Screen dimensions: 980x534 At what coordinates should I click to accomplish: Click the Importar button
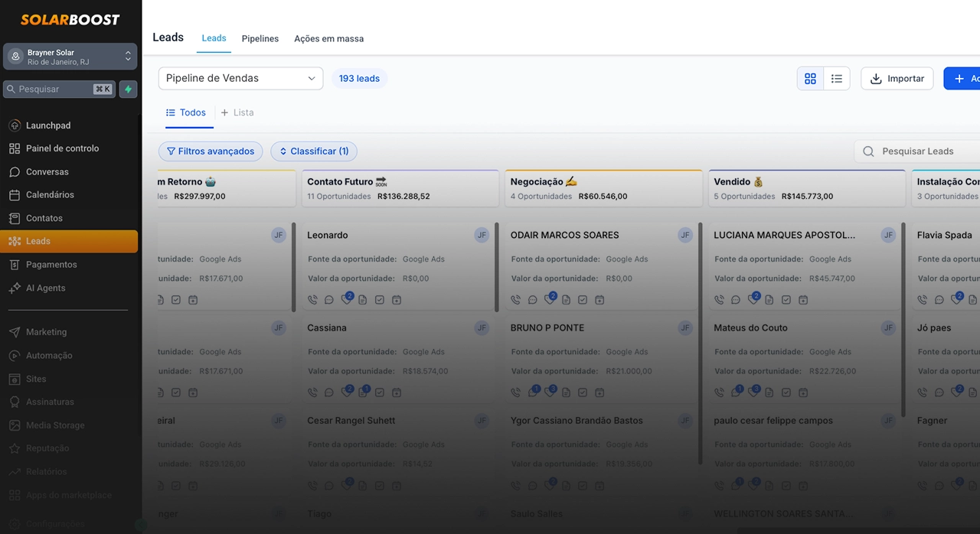point(897,79)
